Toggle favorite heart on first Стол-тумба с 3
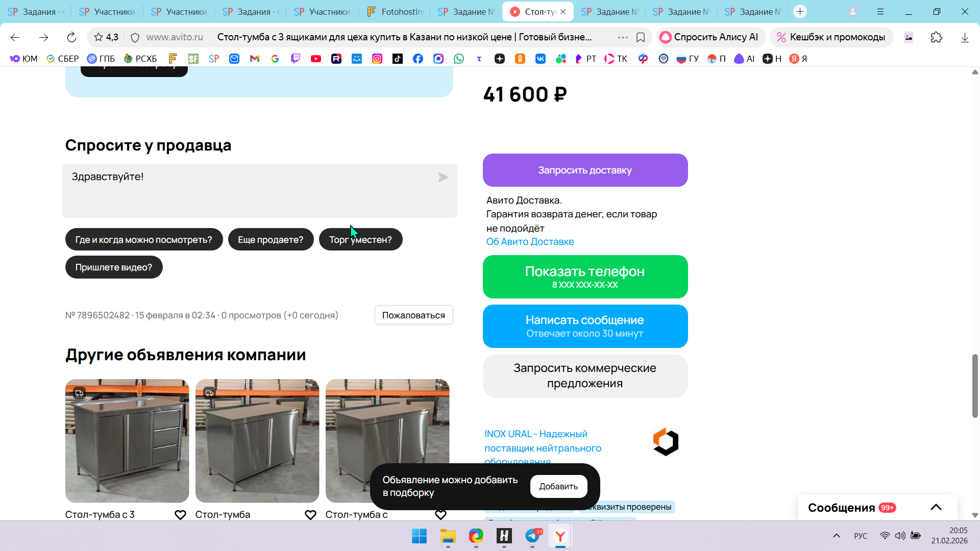 (180, 515)
